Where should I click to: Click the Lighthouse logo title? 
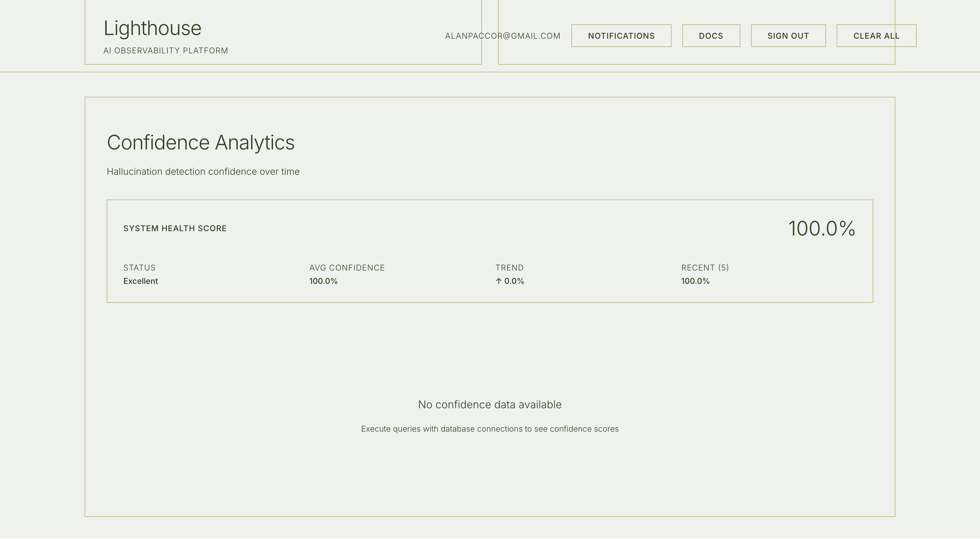152,28
